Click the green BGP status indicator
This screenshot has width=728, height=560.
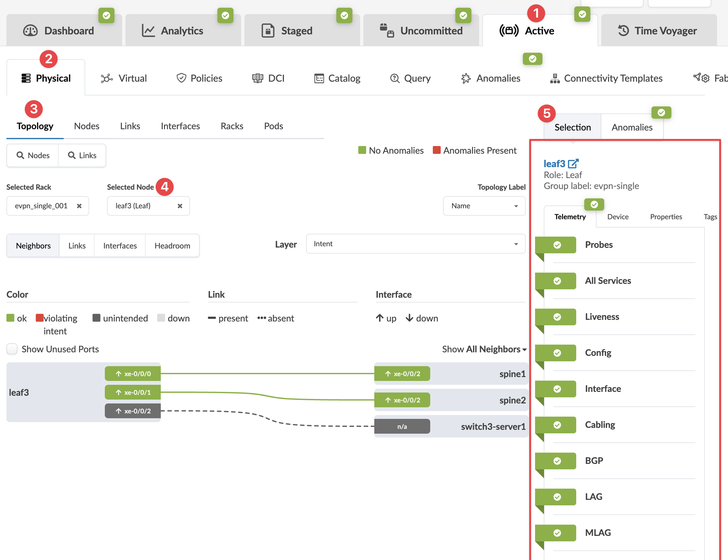point(557,461)
